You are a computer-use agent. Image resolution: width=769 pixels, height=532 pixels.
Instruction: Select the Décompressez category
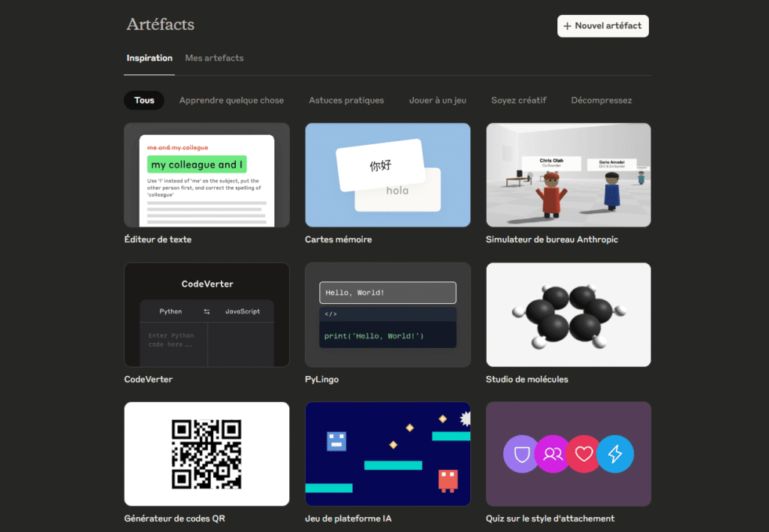tap(602, 101)
